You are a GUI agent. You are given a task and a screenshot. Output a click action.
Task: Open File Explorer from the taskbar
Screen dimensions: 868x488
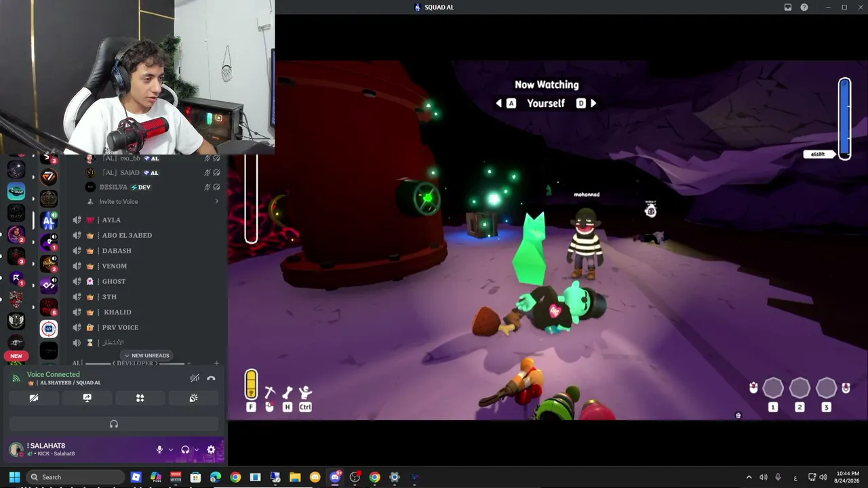(x=295, y=477)
